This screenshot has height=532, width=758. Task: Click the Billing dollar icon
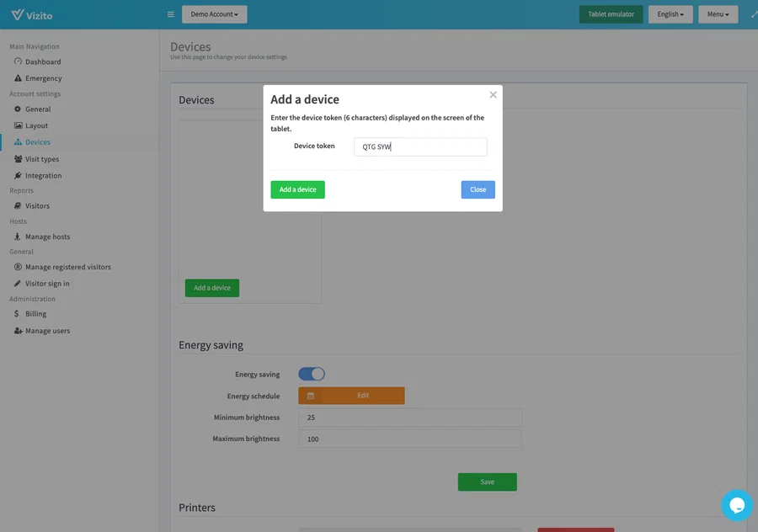(x=18, y=314)
